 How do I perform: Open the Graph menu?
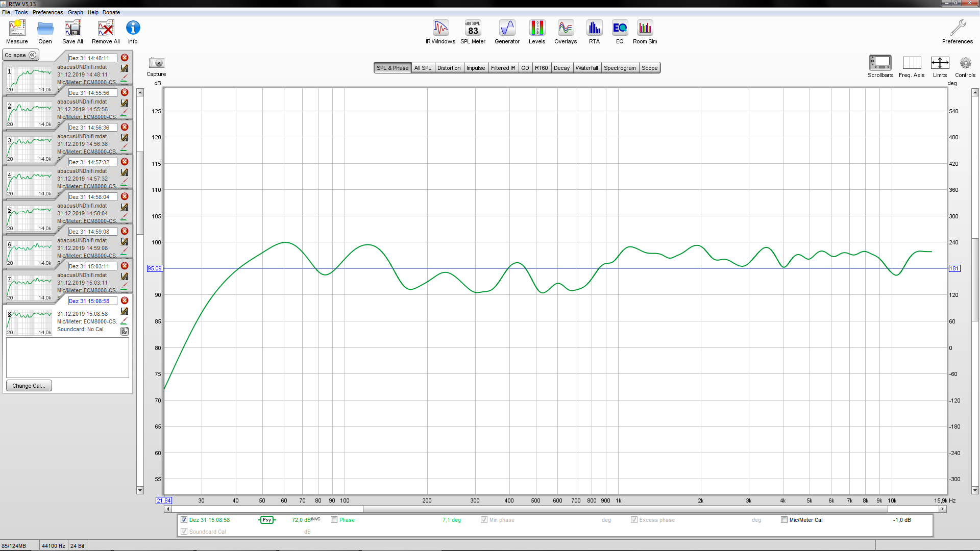pos(75,12)
